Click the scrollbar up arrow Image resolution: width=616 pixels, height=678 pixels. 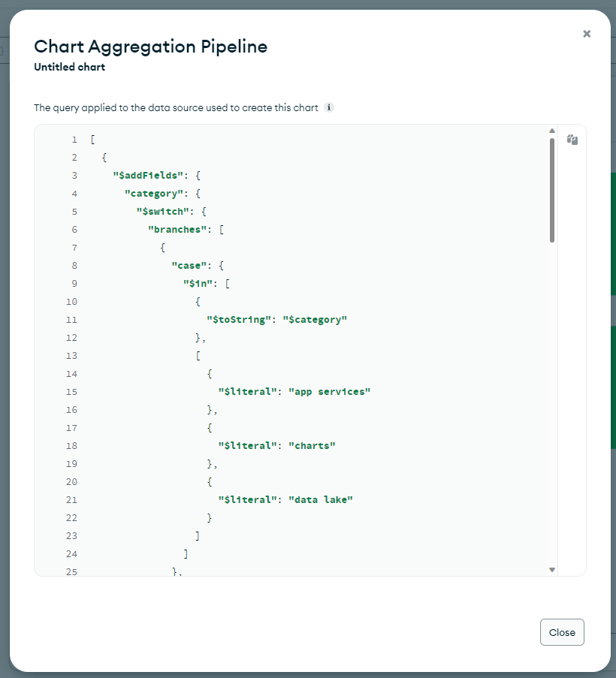coord(552,131)
